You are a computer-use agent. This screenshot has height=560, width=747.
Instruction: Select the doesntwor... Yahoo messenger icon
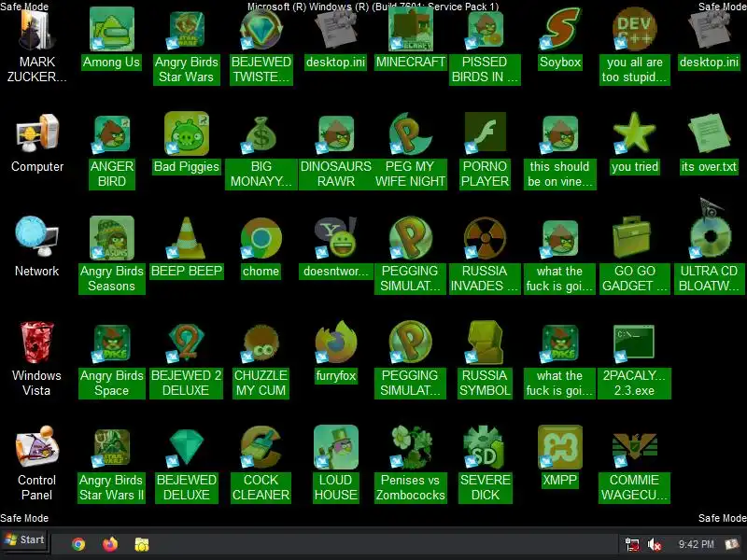click(x=336, y=238)
